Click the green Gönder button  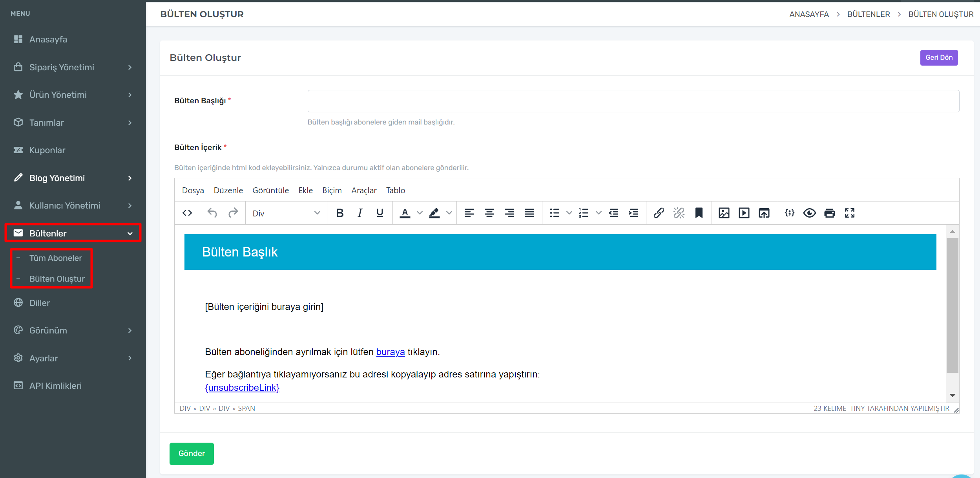pos(192,453)
